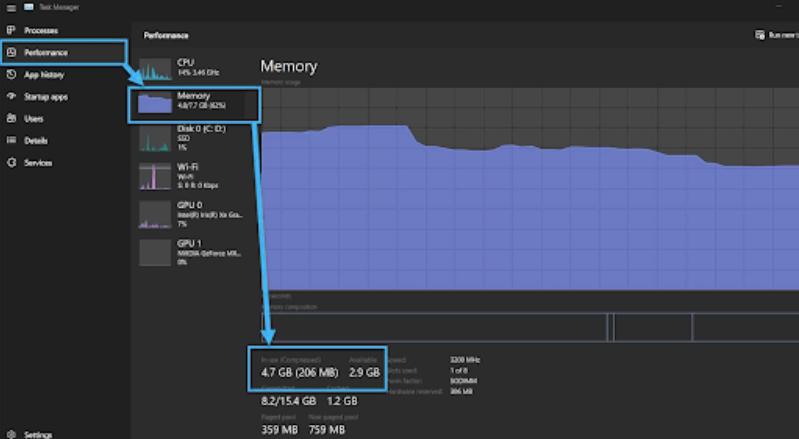Screen dimensions: 799x439
Task: Select the Disk 0 (C: D:) entry
Action: pos(193,139)
